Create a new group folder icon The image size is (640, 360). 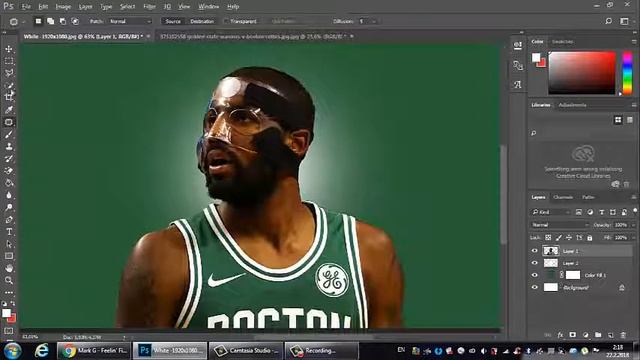pos(598,335)
